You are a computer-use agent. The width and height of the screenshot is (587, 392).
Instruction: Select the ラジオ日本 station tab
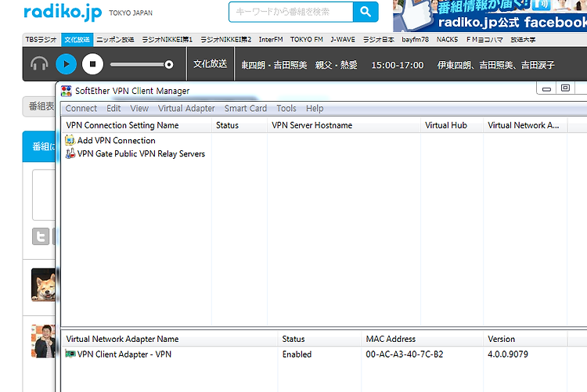pos(378,40)
